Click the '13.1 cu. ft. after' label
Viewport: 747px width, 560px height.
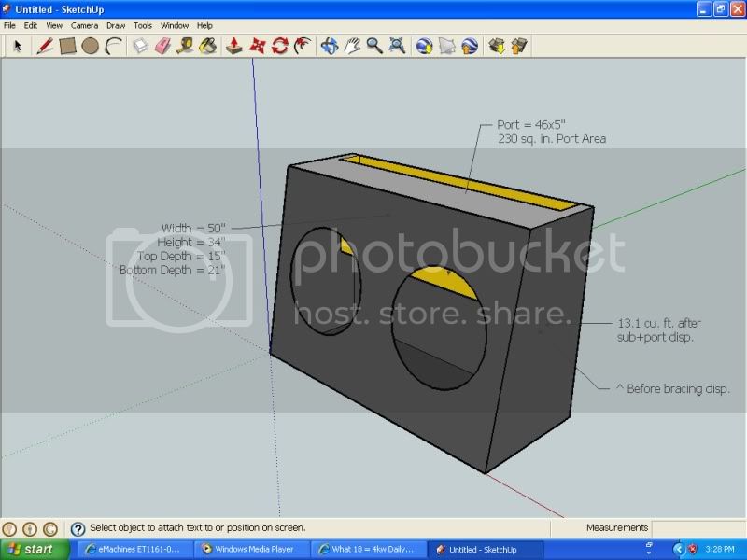[659, 323]
